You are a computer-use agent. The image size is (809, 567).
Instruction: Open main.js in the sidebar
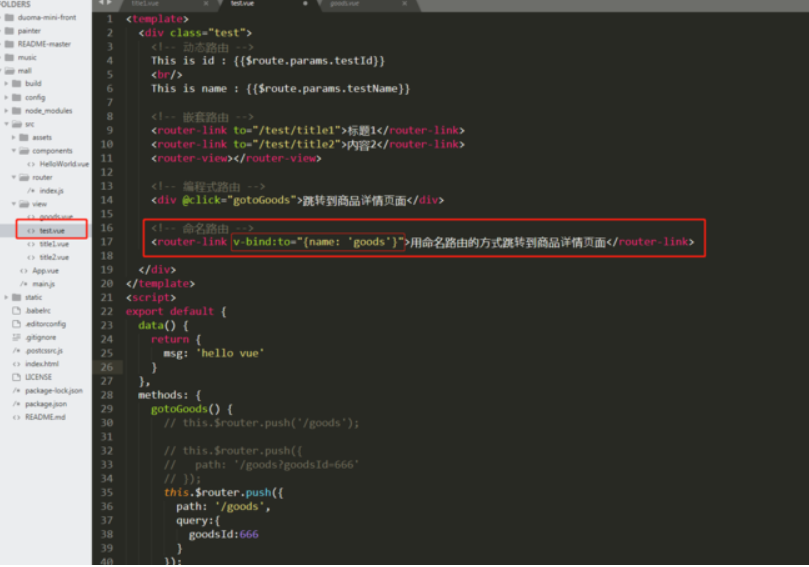pyautogui.click(x=43, y=284)
